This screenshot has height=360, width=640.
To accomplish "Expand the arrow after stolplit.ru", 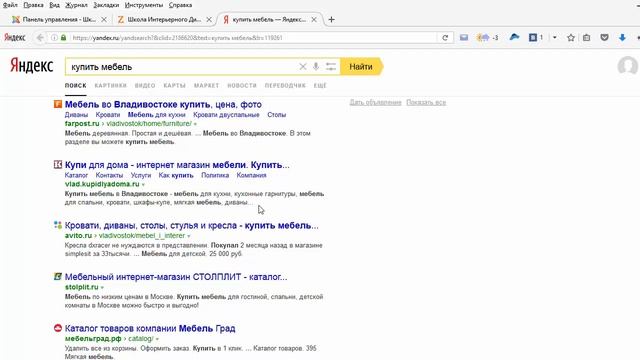I will 102,287.
